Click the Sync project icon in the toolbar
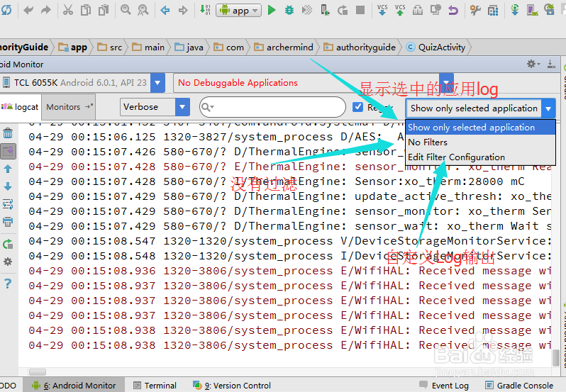Image resolution: width=566 pixels, height=392 pixels. click(6, 10)
